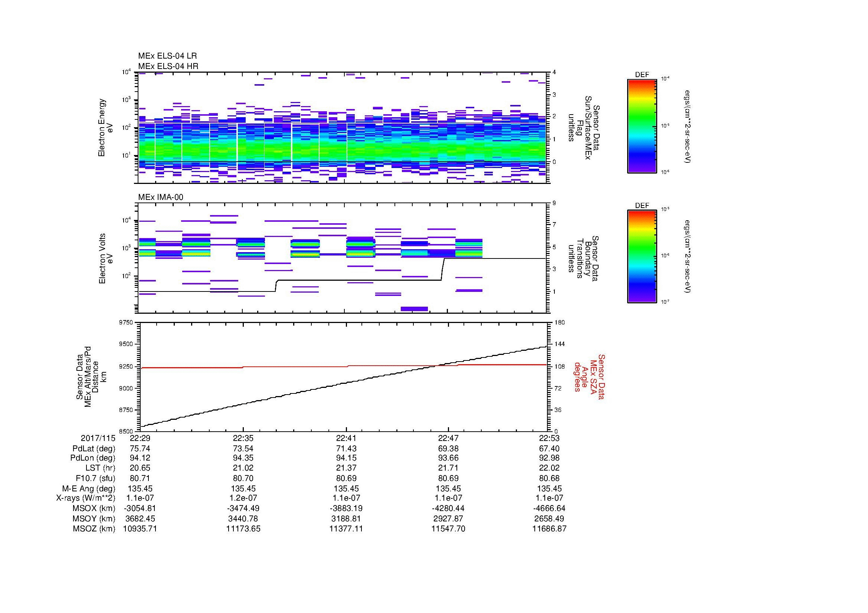Click the MSOX (km) row label

point(94,508)
